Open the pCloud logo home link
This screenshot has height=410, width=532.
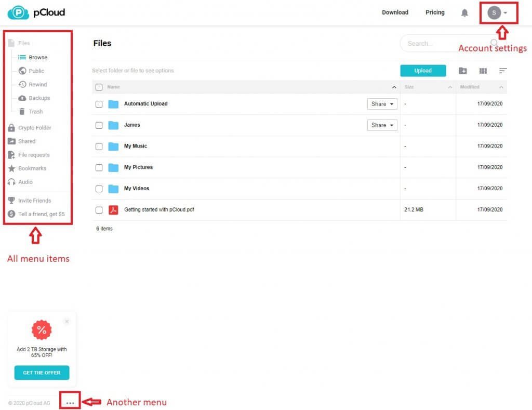click(x=36, y=12)
